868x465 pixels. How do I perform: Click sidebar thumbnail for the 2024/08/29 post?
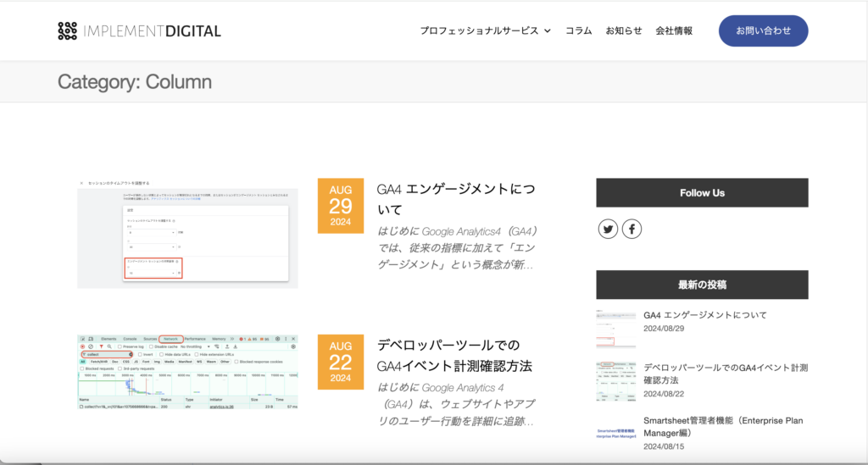pos(616,329)
